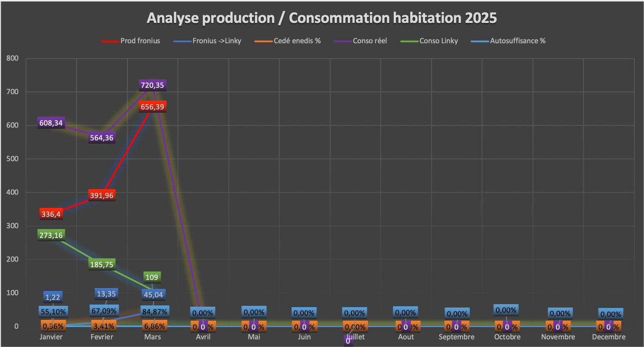Select the Septembre axis label
The height and width of the screenshot is (347, 644).
pos(456,337)
